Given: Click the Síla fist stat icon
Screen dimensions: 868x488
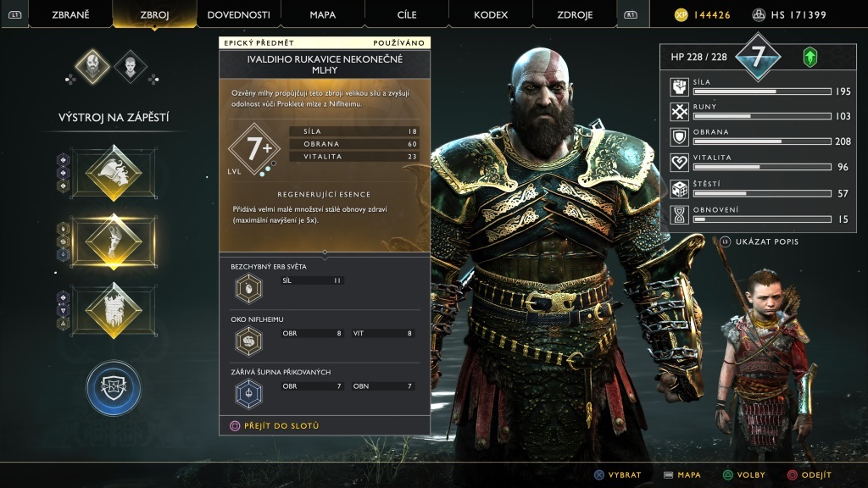Looking at the screenshot, I should click(679, 87).
